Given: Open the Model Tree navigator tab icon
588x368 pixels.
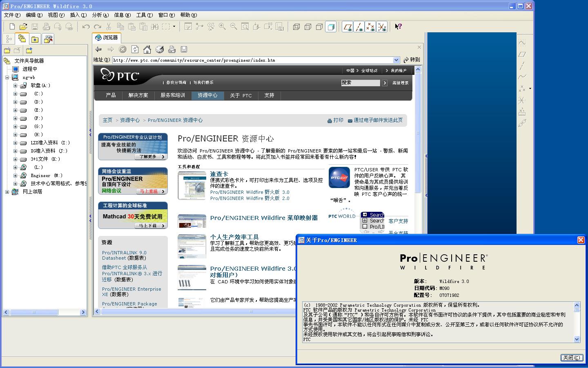Looking at the screenshot, I should coord(9,39).
